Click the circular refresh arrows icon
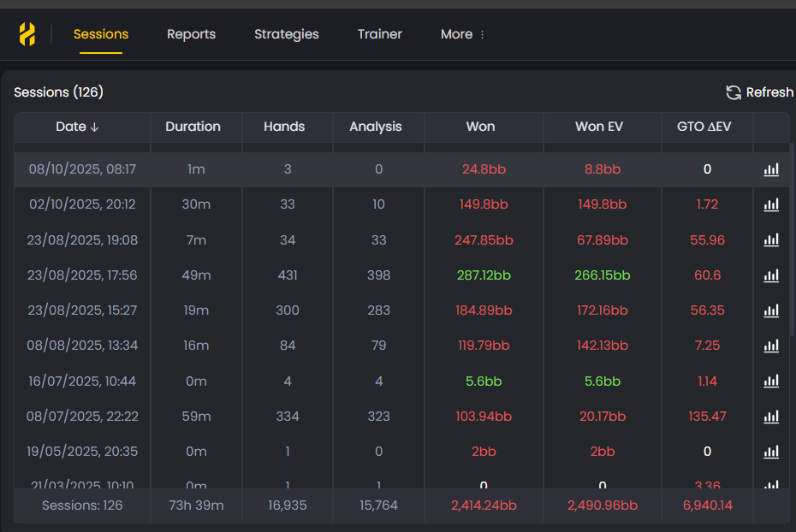 [733, 92]
